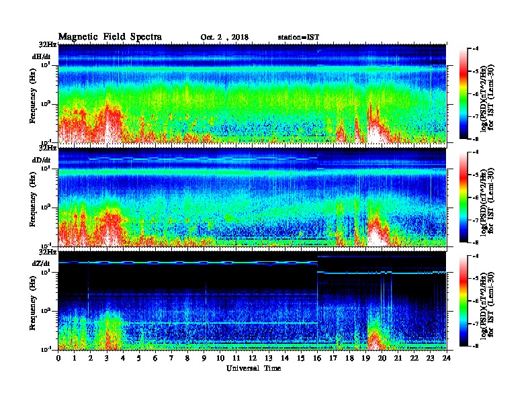Click the "Frequency (Hz)" label of the dZ/dt panel
The height and width of the screenshot is (411, 532).
point(33,303)
